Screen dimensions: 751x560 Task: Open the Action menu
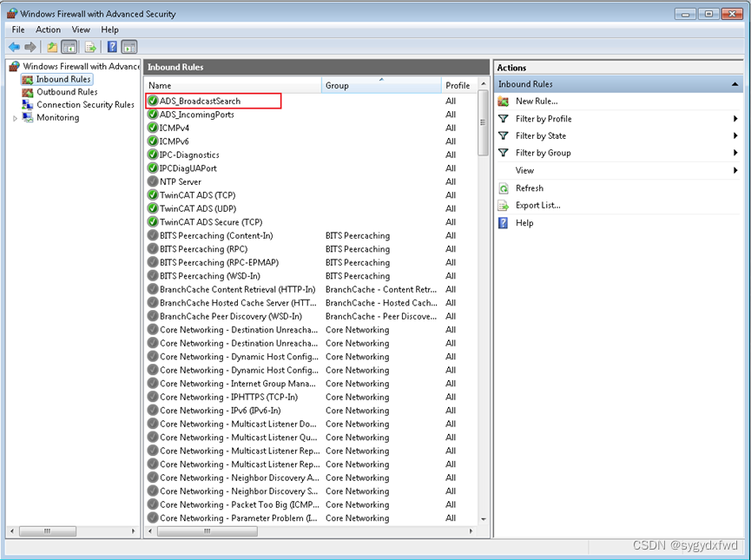(49, 30)
